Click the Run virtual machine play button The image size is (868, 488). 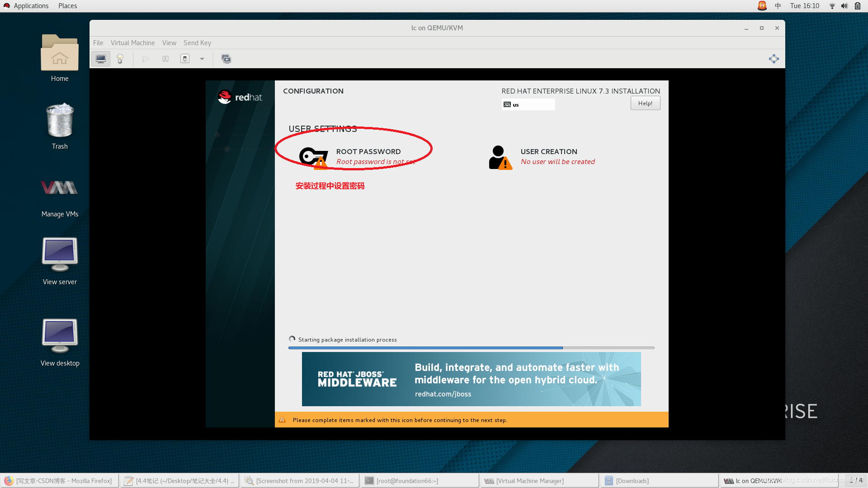click(146, 59)
